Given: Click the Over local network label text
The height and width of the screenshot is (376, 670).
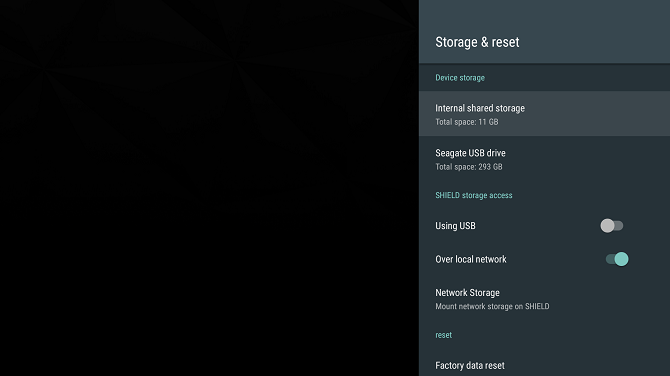Looking at the screenshot, I should [x=470, y=259].
